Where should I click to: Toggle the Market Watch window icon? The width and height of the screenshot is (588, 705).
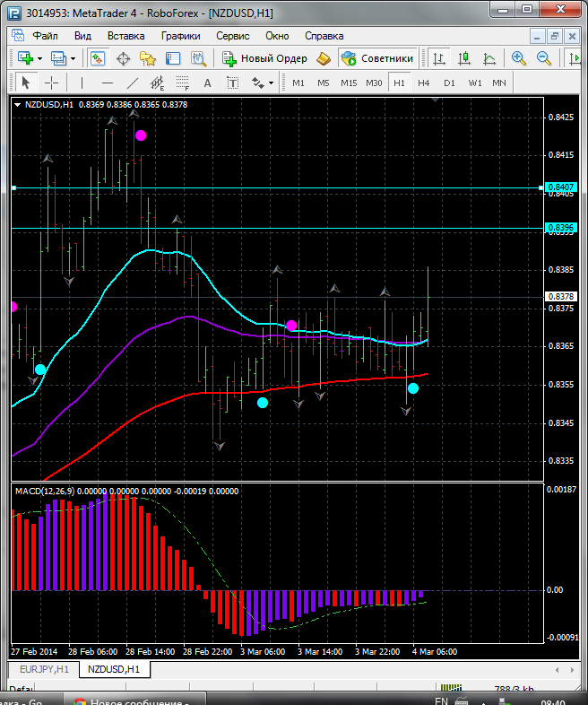point(98,58)
